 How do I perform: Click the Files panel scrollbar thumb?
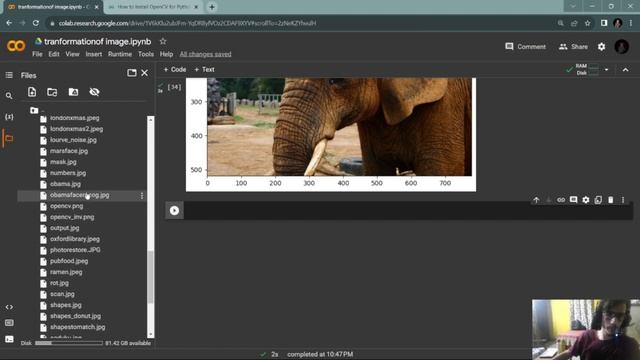tap(151, 277)
